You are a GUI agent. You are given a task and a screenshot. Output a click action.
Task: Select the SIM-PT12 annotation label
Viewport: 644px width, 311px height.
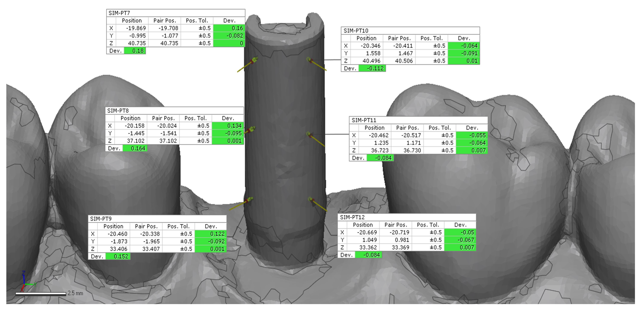(x=352, y=217)
